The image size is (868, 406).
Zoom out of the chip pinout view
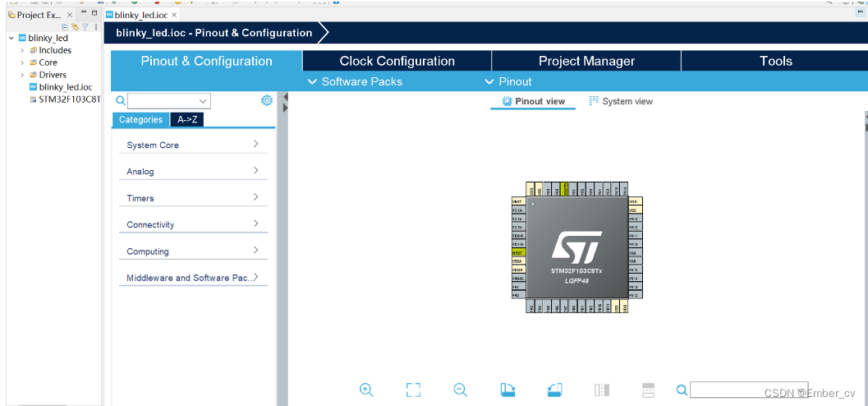(460, 390)
